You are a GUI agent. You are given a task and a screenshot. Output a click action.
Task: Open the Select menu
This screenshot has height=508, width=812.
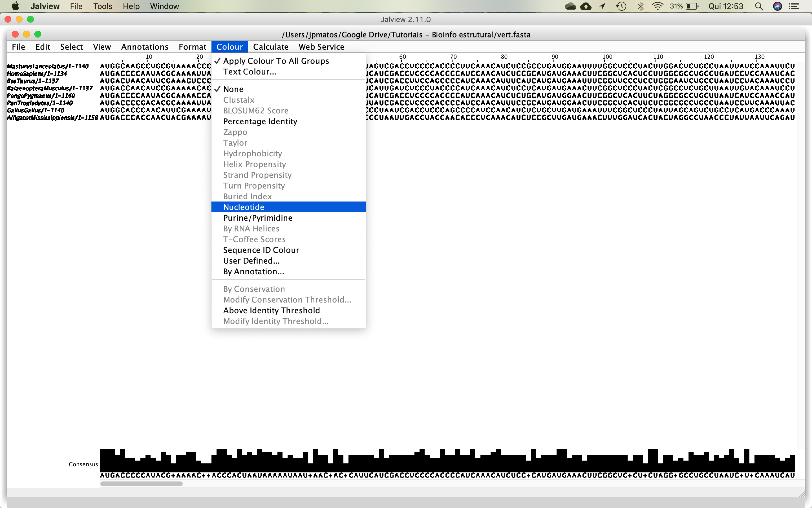pos(71,47)
